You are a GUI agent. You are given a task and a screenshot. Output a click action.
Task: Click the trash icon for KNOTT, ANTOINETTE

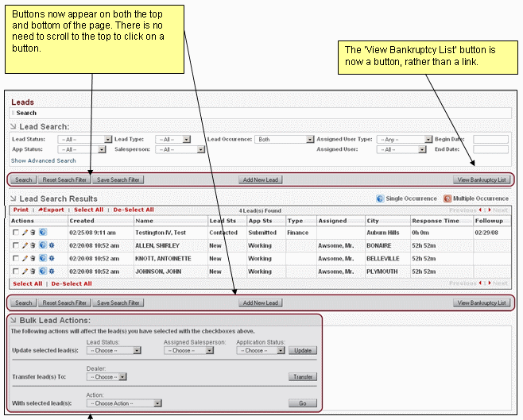tap(33, 259)
